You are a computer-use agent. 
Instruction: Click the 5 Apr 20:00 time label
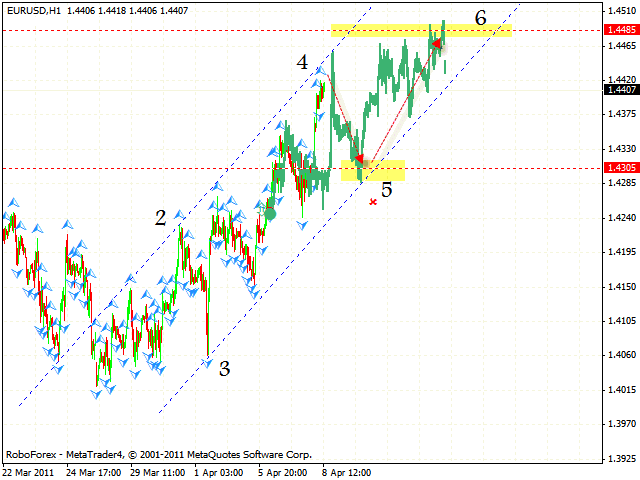pyautogui.click(x=282, y=473)
